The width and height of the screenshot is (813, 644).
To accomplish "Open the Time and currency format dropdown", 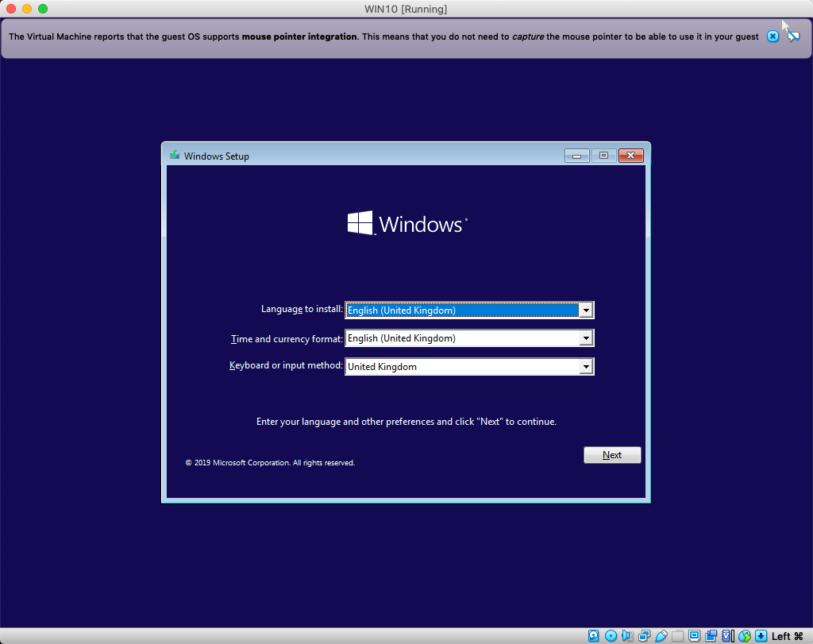I will (x=586, y=338).
